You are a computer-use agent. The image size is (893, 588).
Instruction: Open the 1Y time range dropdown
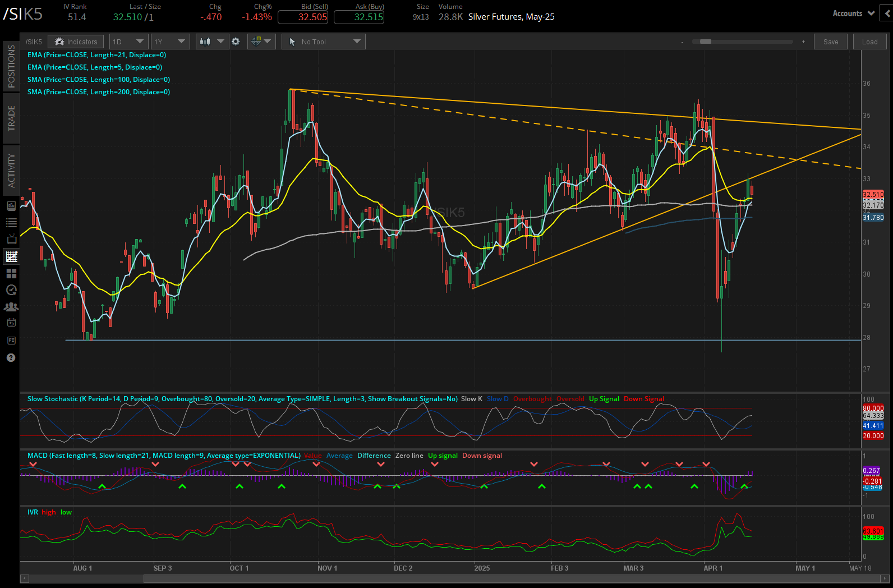[170, 42]
